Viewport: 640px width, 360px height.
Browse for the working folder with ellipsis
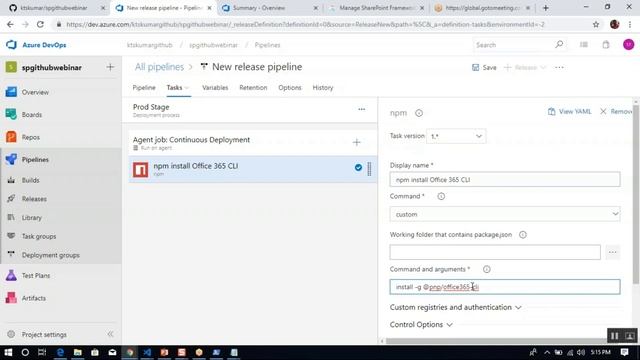(x=612, y=252)
